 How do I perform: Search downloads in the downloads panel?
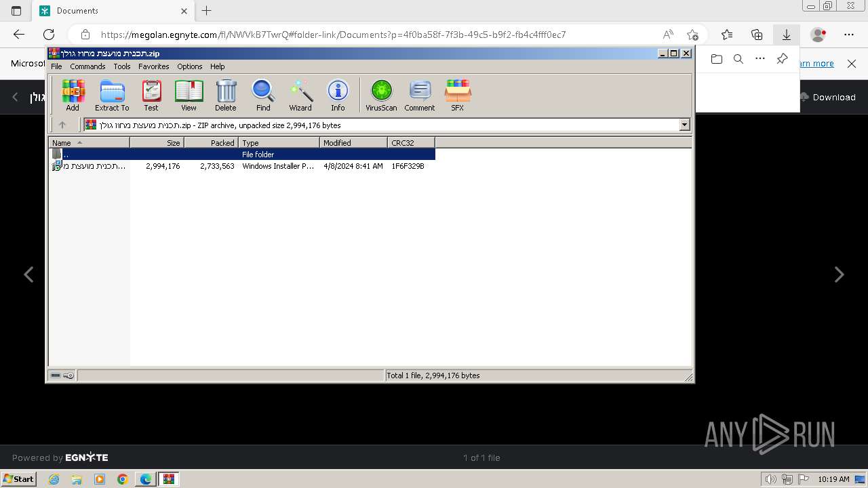[738, 59]
